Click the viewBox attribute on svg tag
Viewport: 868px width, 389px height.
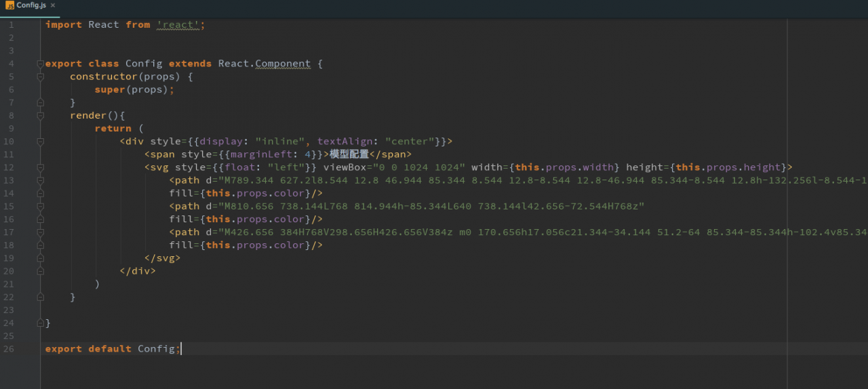pos(344,167)
